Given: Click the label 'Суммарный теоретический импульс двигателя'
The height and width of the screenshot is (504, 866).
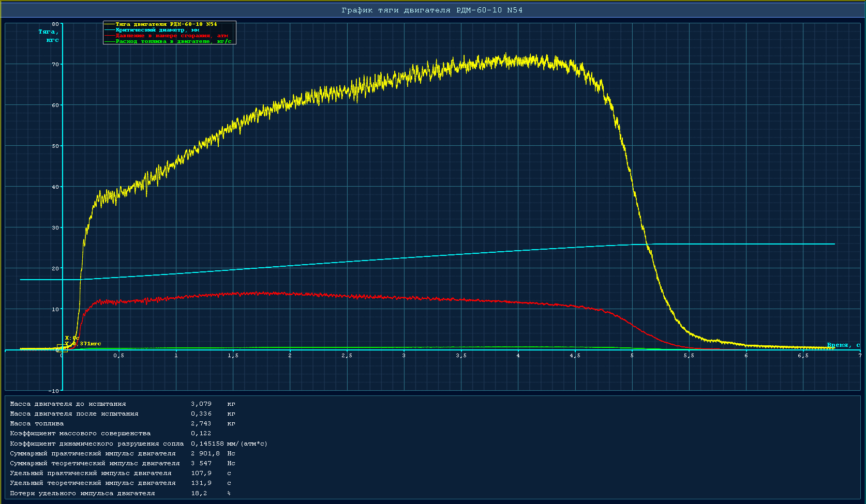Looking at the screenshot, I should (95, 463).
